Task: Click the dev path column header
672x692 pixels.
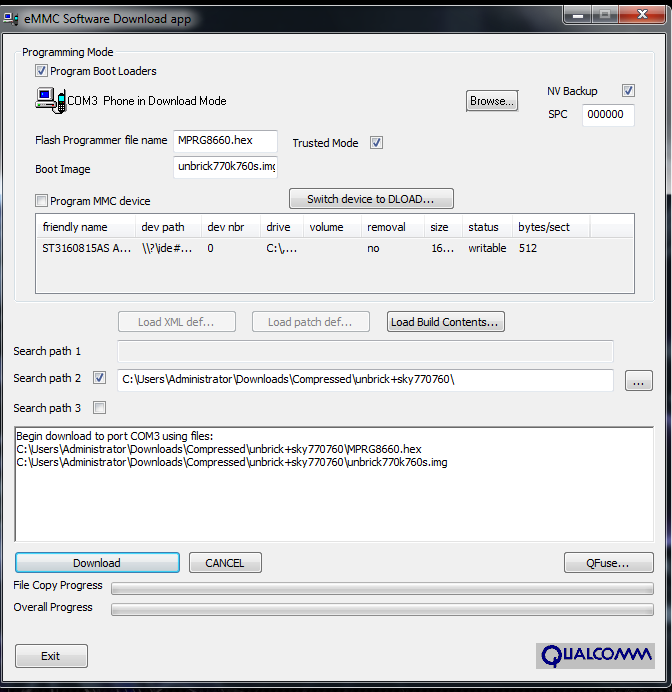Action: tap(169, 227)
